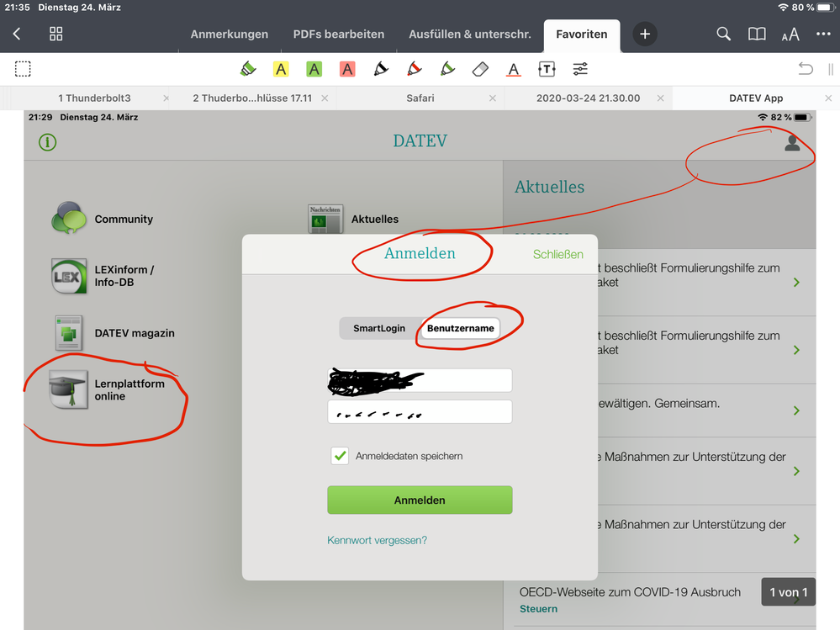Select the Favoriten tab

tap(582, 35)
